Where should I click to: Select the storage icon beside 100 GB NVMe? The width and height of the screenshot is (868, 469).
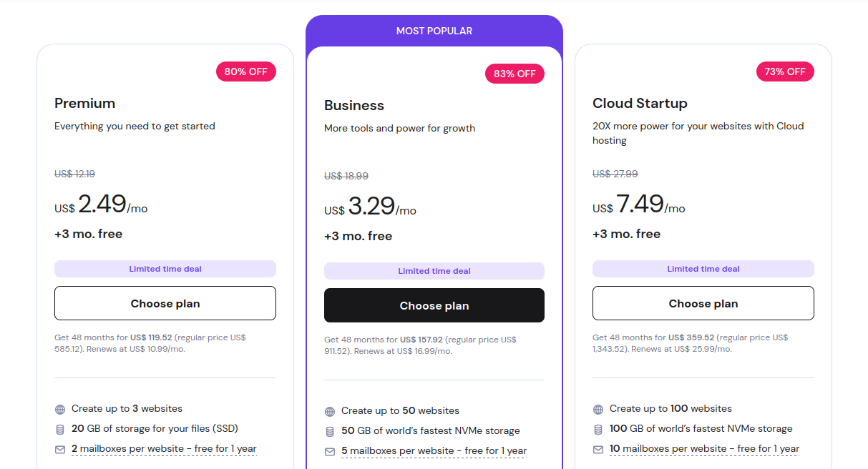(x=598, y=429)
